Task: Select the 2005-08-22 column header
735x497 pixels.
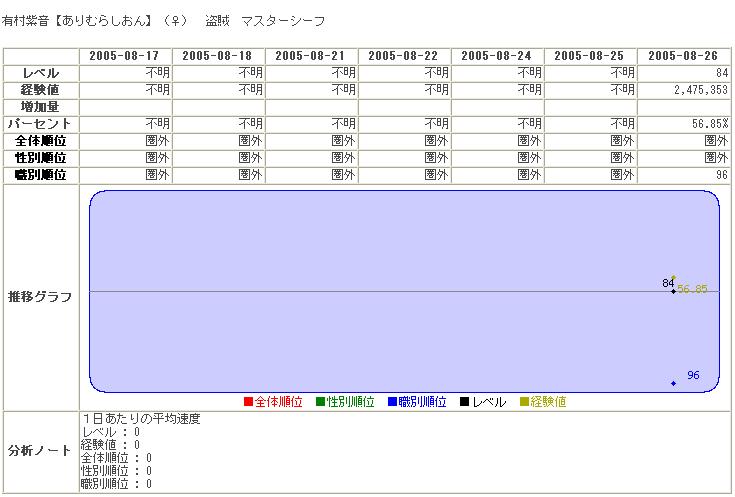Action: [x=404, y=56]
